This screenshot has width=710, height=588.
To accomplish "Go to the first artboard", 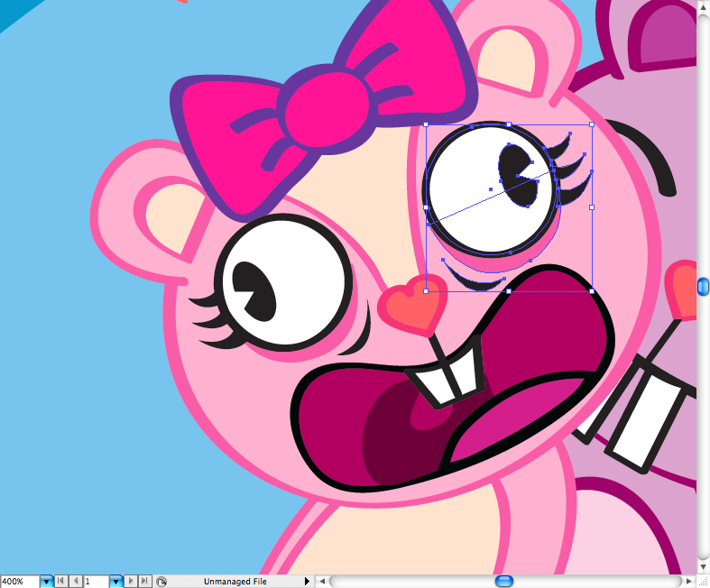I will coord(62,582).
